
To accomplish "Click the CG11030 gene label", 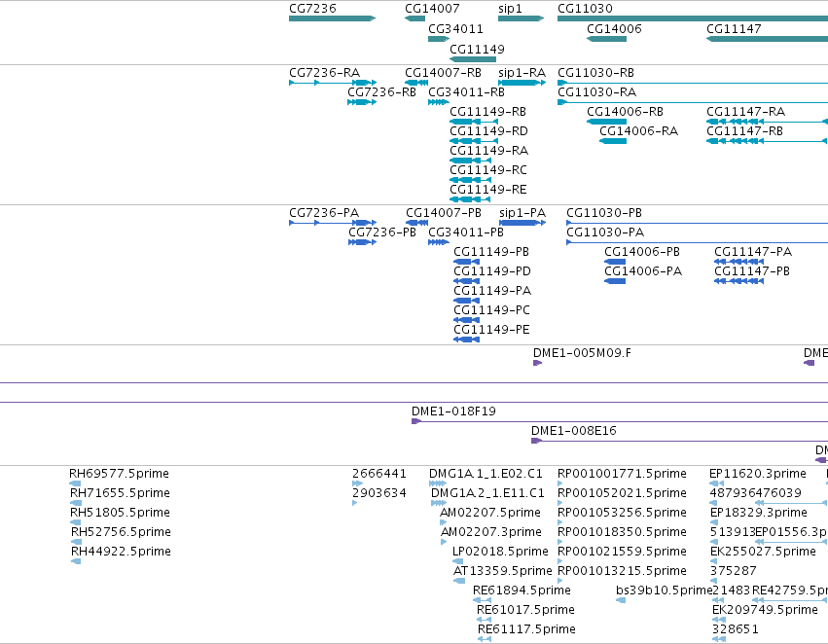I will tap(585, 9).
